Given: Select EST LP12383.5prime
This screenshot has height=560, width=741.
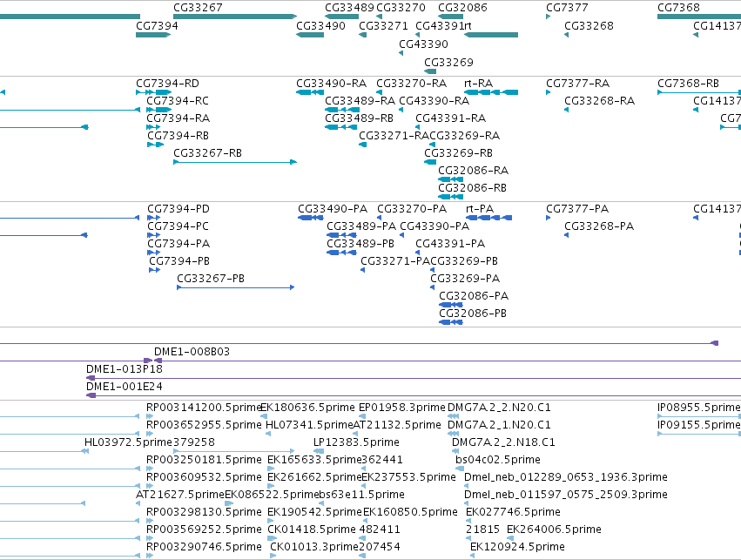Looking at the screenshot, I should [356, 442].
